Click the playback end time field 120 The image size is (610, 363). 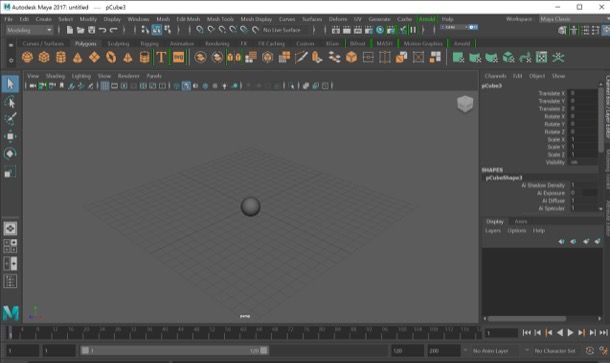(x=407, y=351)
